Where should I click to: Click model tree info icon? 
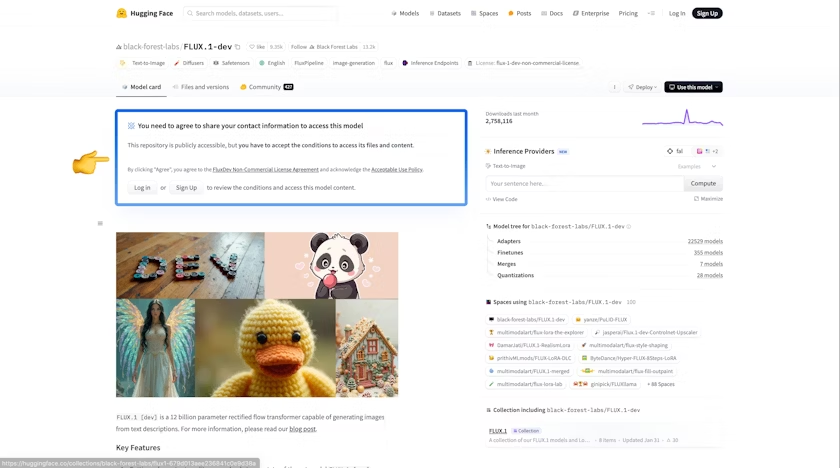tap(629, 227)
